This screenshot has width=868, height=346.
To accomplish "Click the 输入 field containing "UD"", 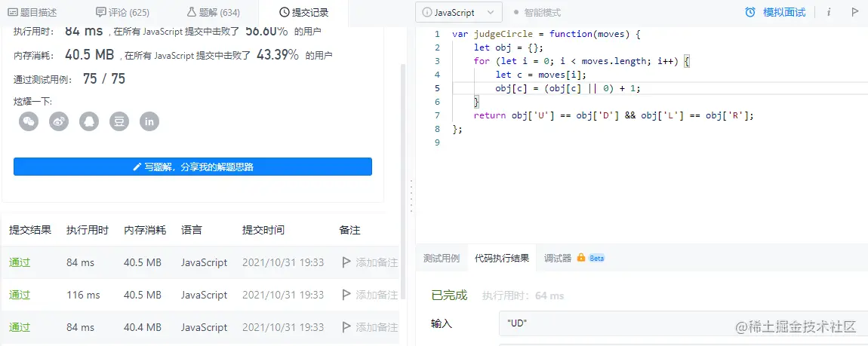I will (x=683, y=323).
